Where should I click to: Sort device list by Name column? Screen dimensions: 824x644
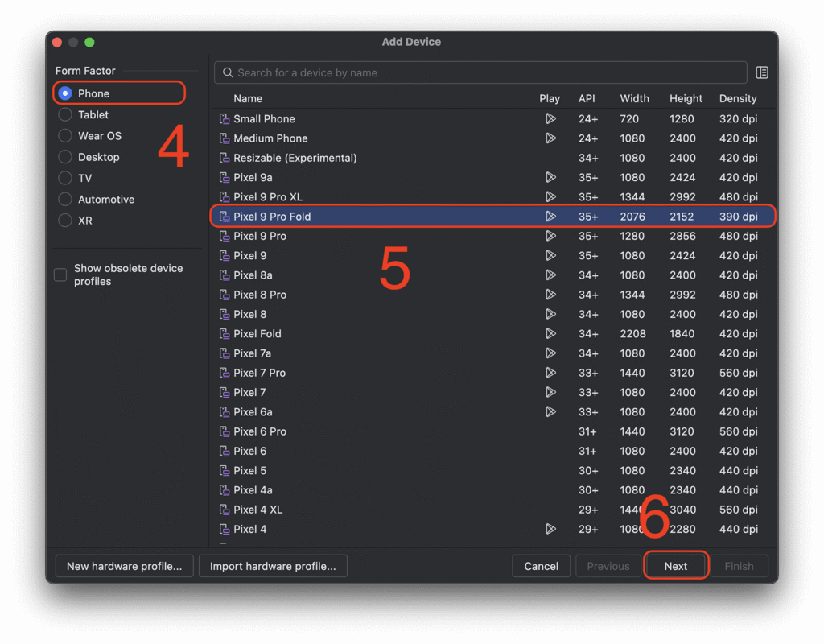(248, 98)
